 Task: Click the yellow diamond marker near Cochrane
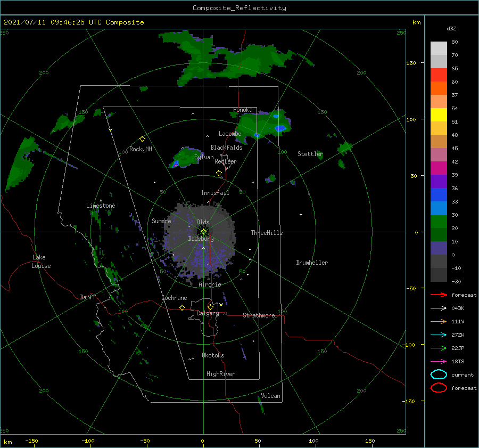click(x=183, y=307)
